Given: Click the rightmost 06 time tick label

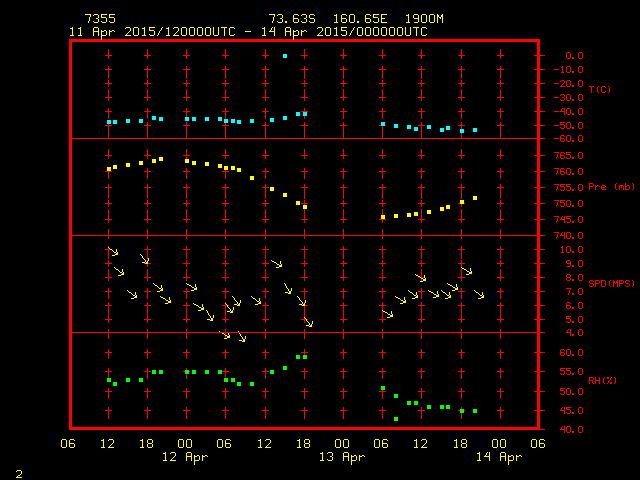Looking at the screenshot, I should 537,444.
